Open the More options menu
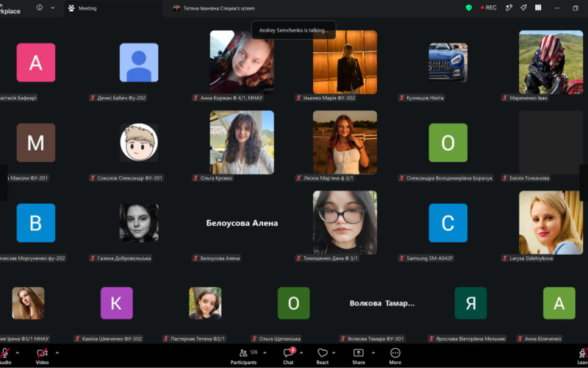588x368 pixels. [395, 356]
